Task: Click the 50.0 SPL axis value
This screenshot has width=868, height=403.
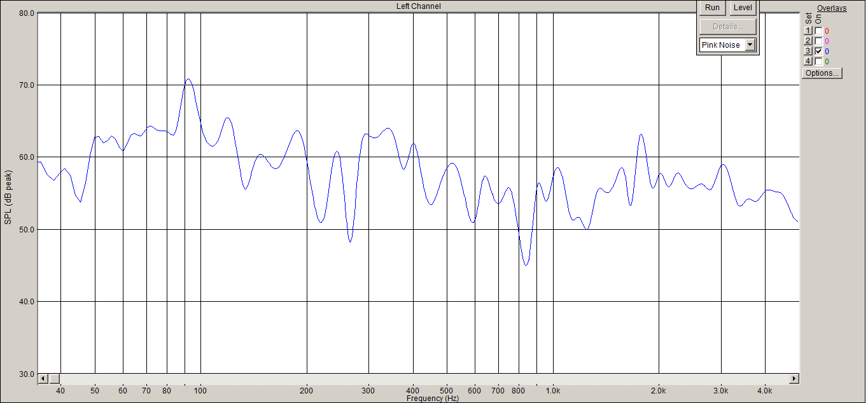Action: pyautogui.click(x=27, y=230)
